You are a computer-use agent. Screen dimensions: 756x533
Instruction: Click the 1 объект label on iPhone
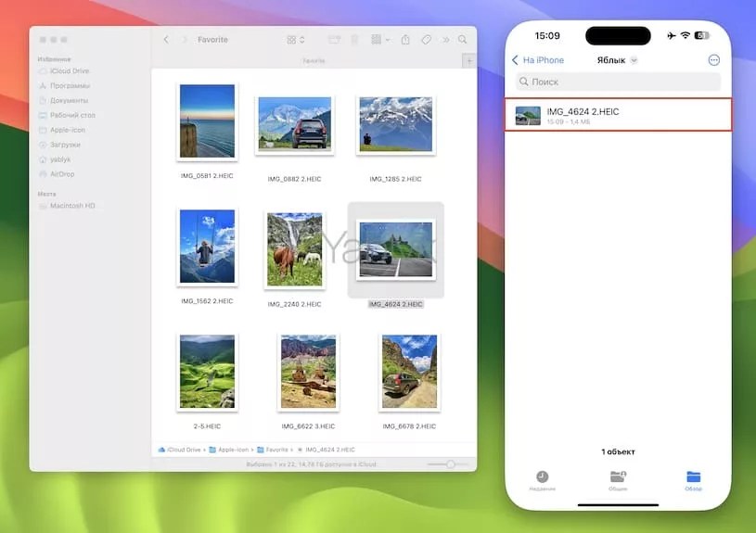[618, 451]
